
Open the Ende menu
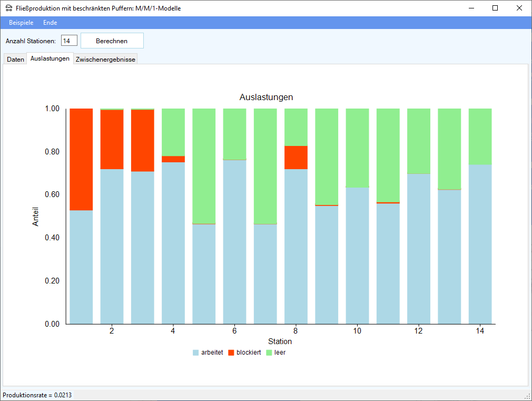[x=50, y=23]
